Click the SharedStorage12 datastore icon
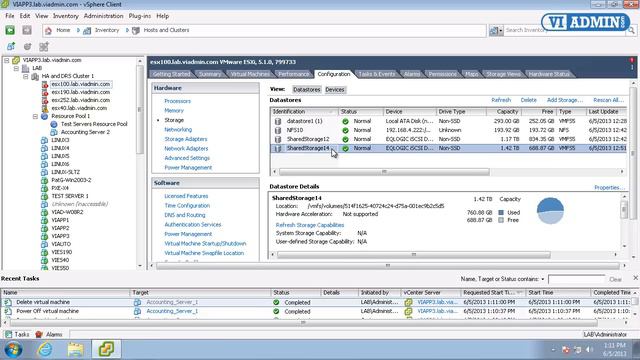Image resolution: width=640 pixels, height=360 pixels. coord(278,139)
